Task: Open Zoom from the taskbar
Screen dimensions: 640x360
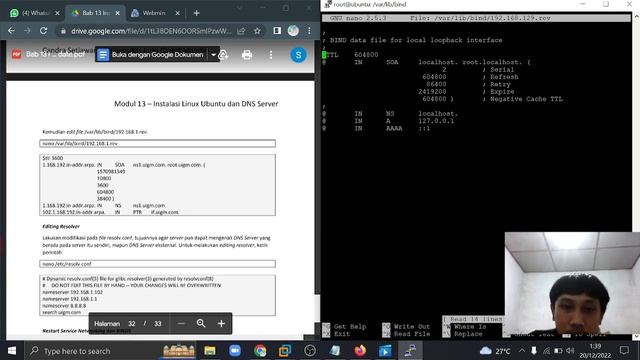Action: (x=235, y=351)
